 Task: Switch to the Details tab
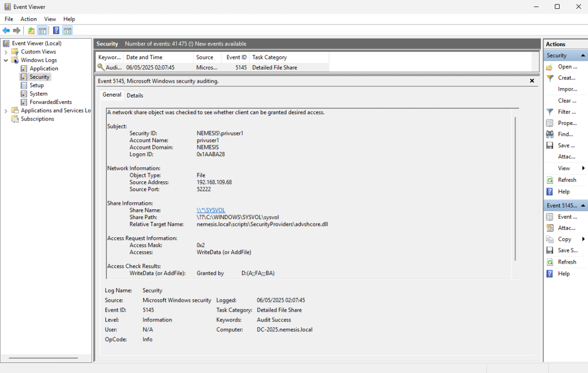[135, 95]
